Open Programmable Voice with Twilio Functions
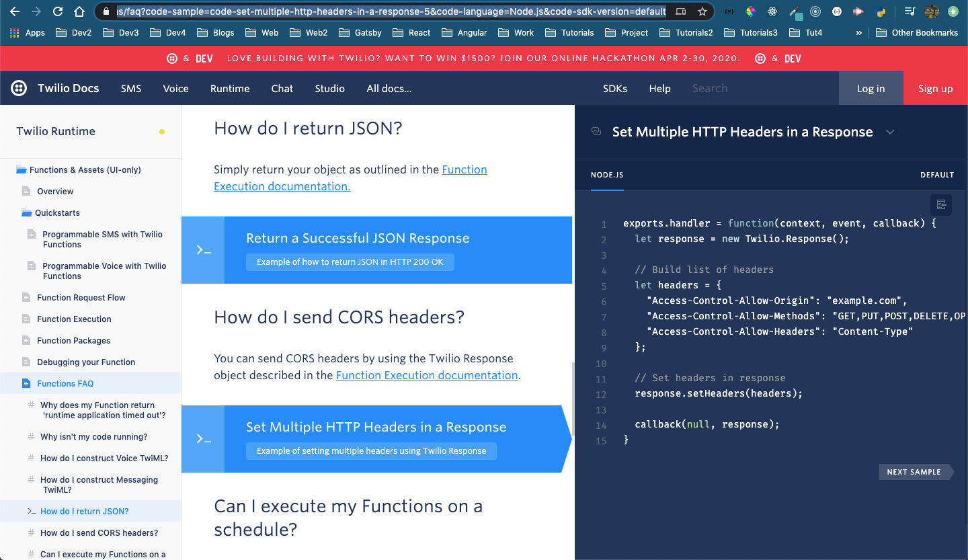 tap(104, 271)
